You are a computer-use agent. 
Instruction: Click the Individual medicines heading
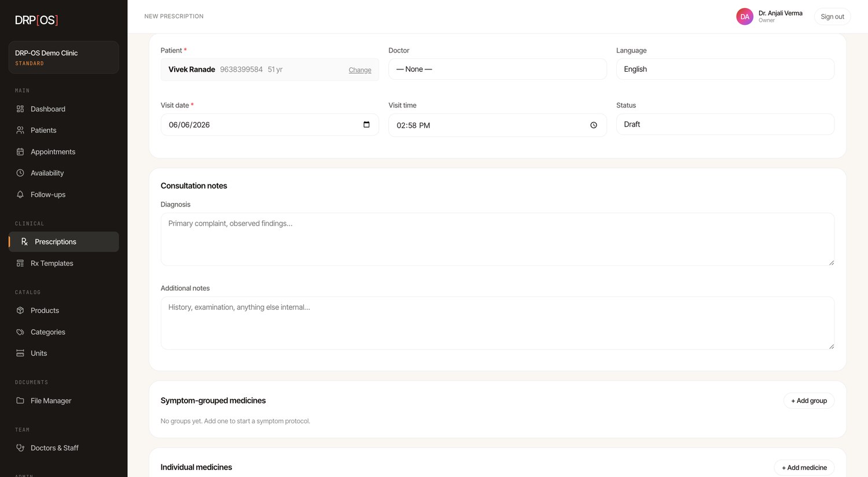click(x=196, y=467)
